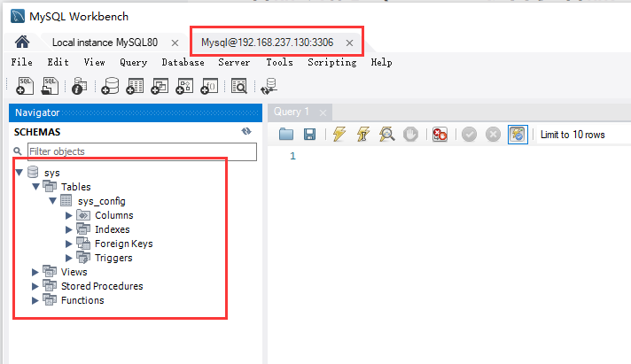Select the Stored Procedures label

pos(102,286)
